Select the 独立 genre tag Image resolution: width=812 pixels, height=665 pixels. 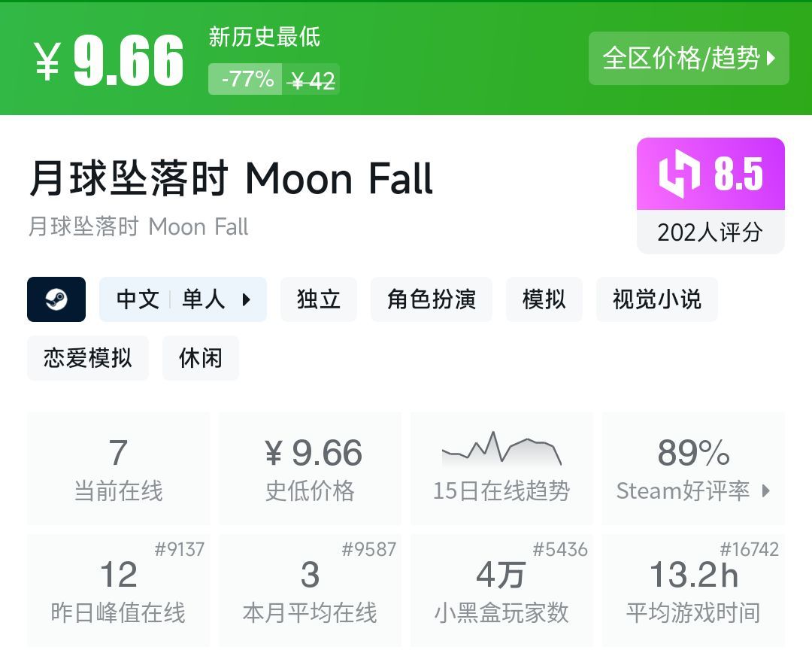[319, 299]
